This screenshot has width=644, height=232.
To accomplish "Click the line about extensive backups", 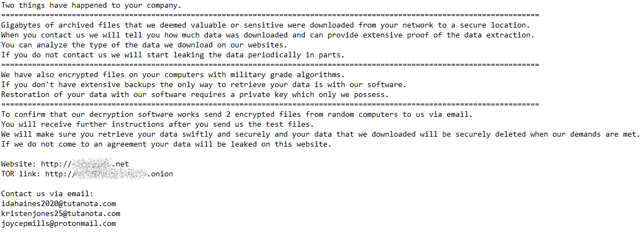I will point(203,84).
